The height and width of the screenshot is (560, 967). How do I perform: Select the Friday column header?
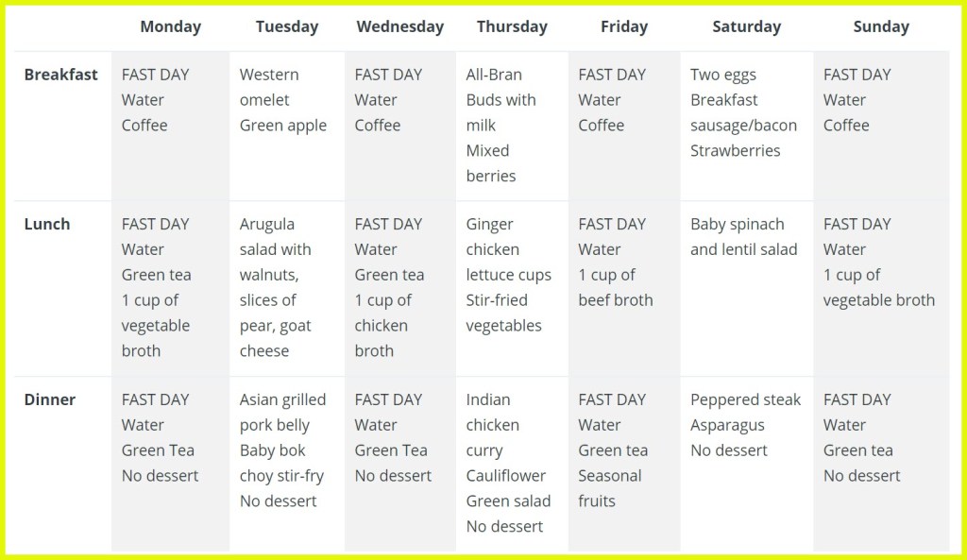[x=624, y=26]
